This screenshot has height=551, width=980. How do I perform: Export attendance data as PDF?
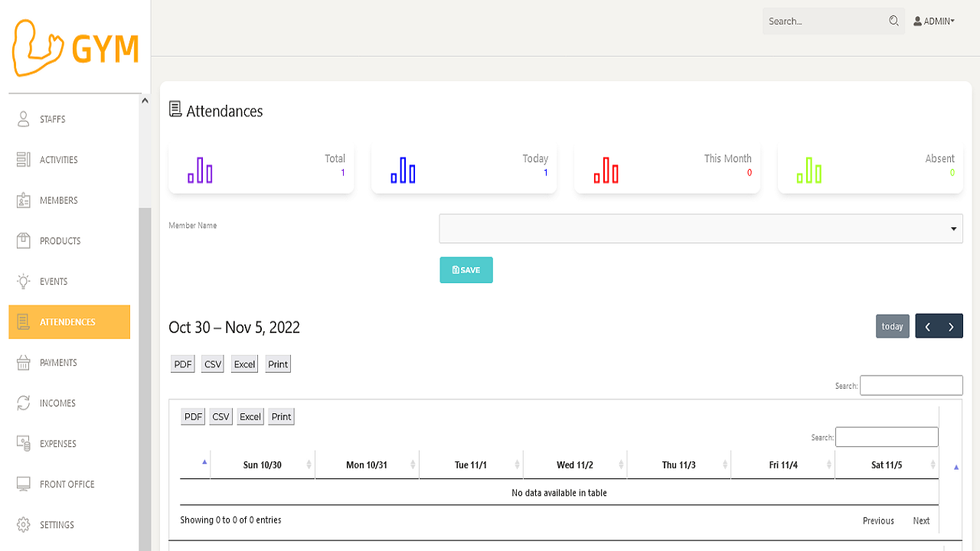182,364
